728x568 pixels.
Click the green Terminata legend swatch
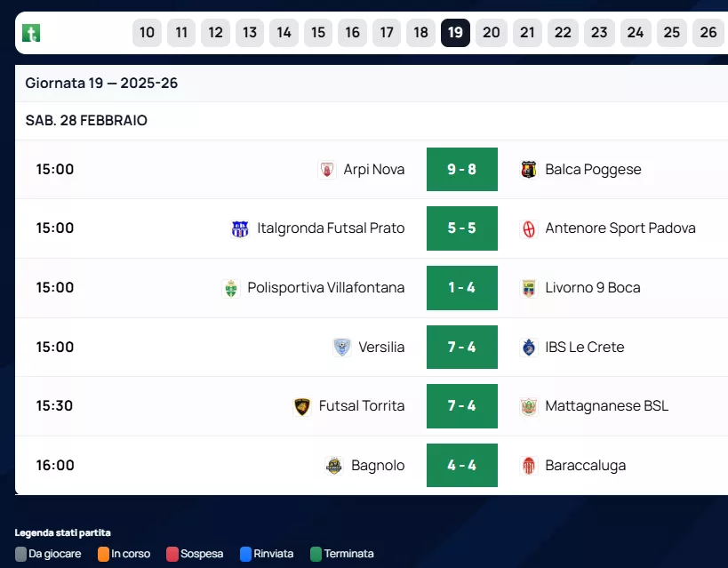point(316,554)
